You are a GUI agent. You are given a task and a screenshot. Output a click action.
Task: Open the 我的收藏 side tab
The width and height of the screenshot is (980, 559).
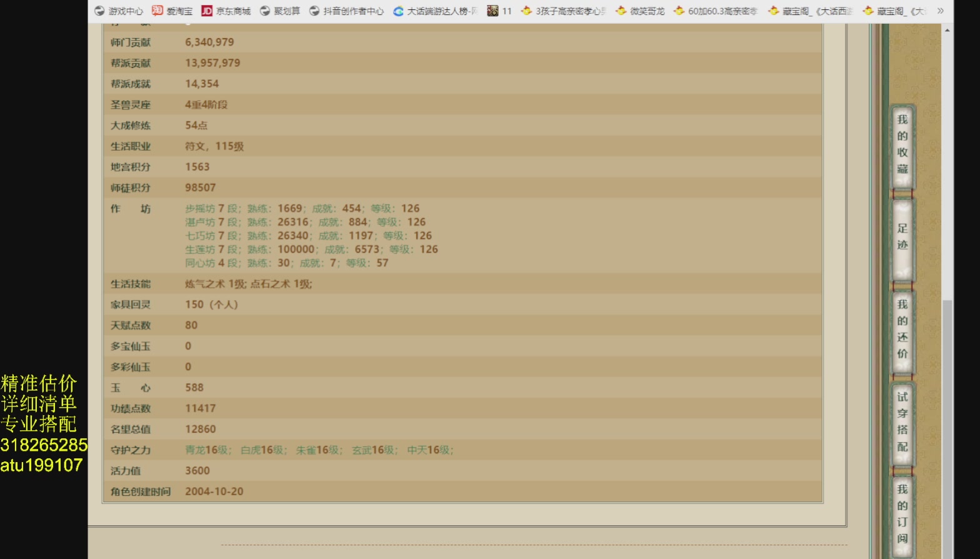[902, 144]
